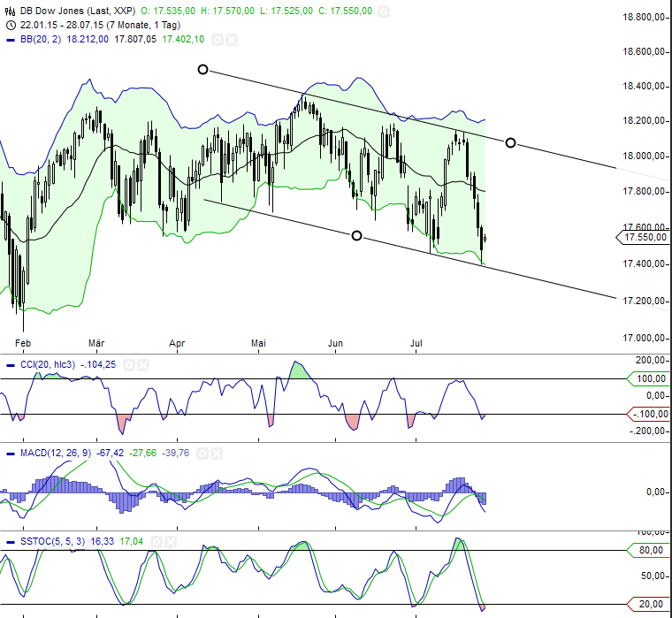Click the upper Bollinger value 18.212,00

88,40
